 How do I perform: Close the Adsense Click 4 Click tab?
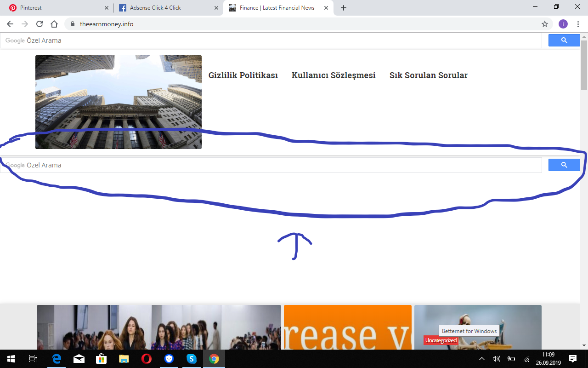click(x=216, y=8)
